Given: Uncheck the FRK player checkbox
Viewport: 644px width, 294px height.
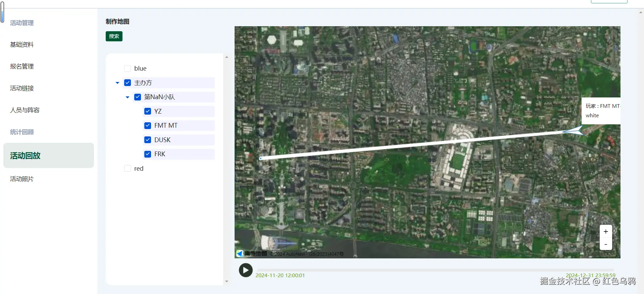Looking at the screenshot, I should pyautogui.click(x=148, y=154).
